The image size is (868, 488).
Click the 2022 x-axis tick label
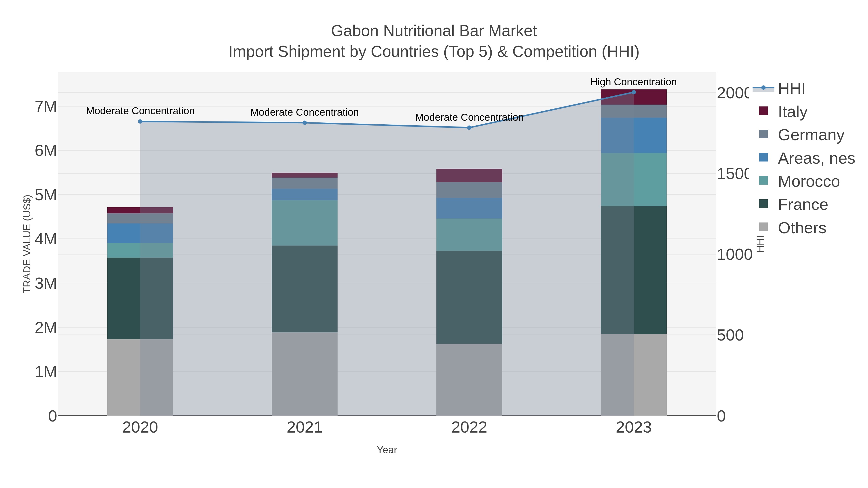pyautogui.click(x=469, y=428)
